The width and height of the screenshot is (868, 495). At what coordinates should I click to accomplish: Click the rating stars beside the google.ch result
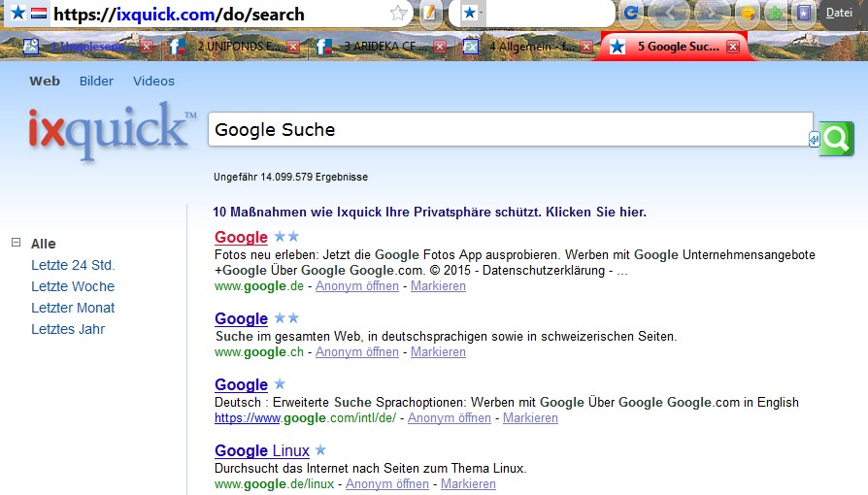coord(286,317)
